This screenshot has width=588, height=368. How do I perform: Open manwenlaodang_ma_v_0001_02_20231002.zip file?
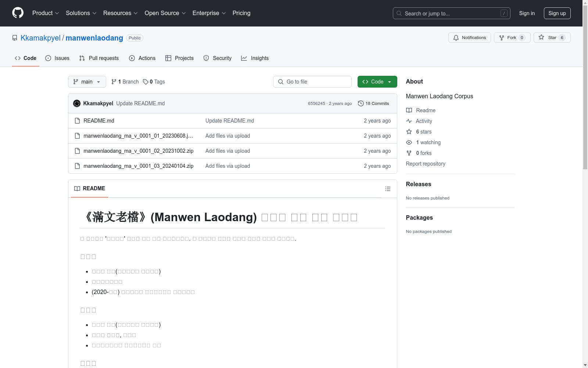(x=139, y=151)
